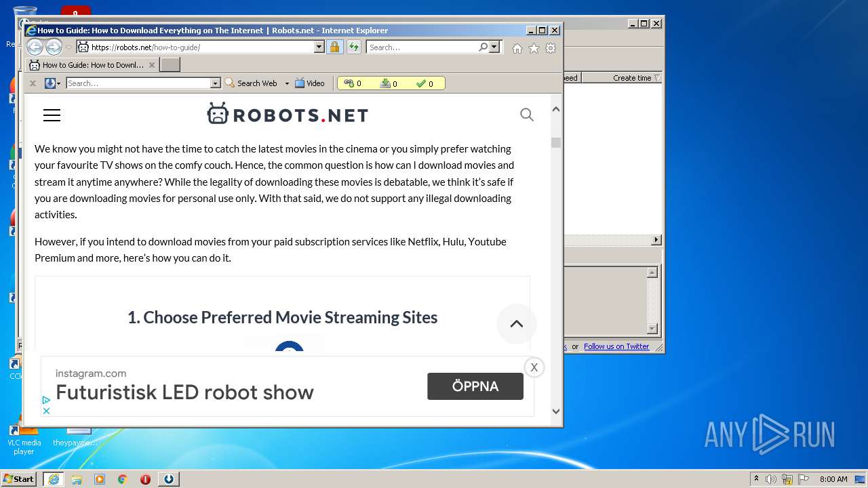Expand the search provider dropdown arrow

494,47
